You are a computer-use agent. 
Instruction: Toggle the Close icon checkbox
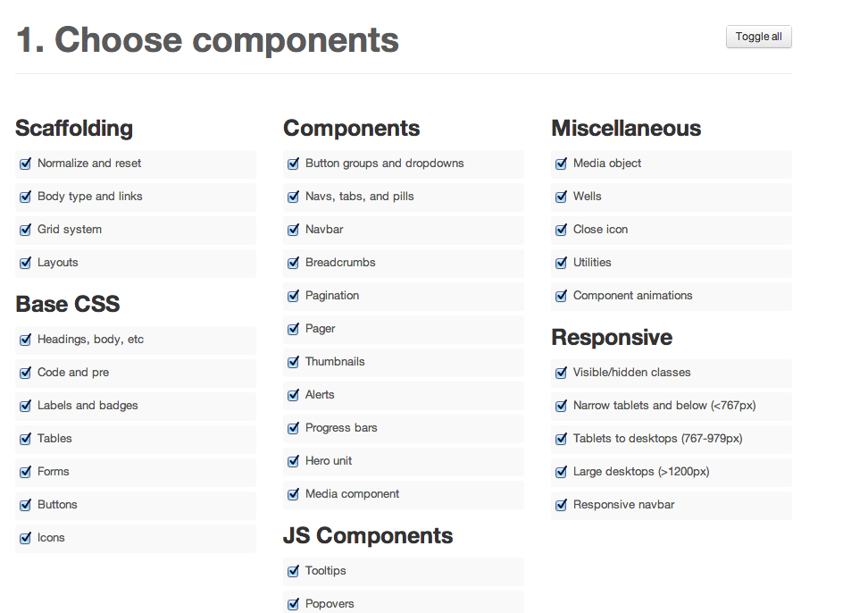point(561,230)
